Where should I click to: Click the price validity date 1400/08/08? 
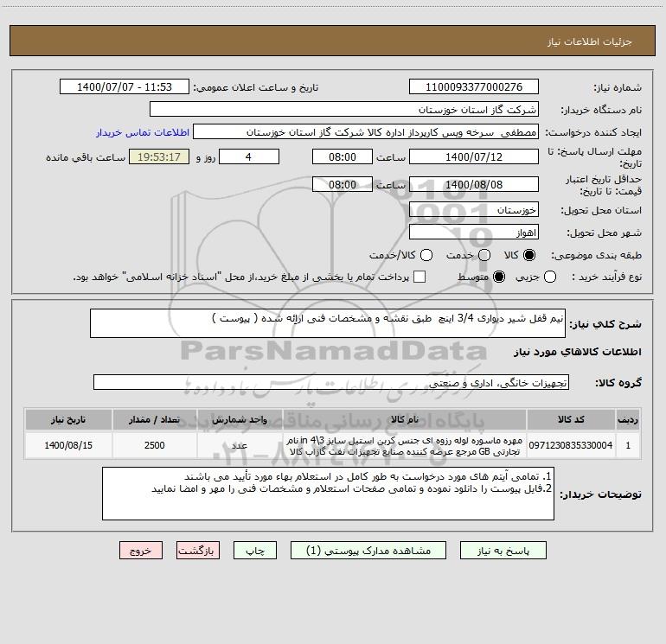(x=474, y=184)
